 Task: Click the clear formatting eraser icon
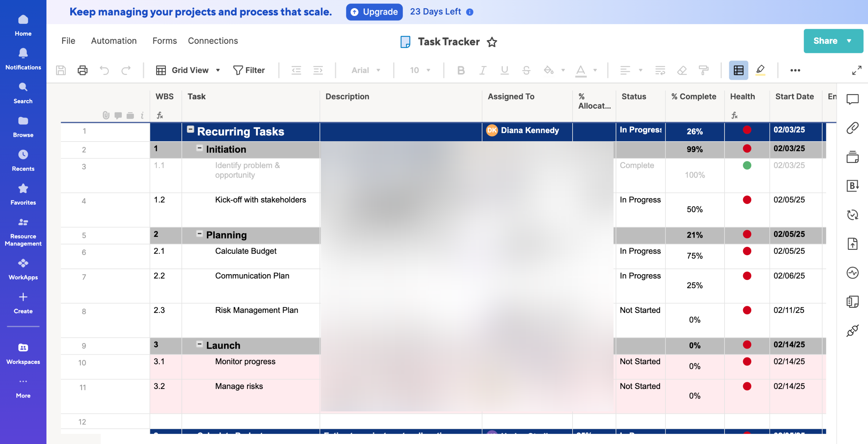click(682, 70)
